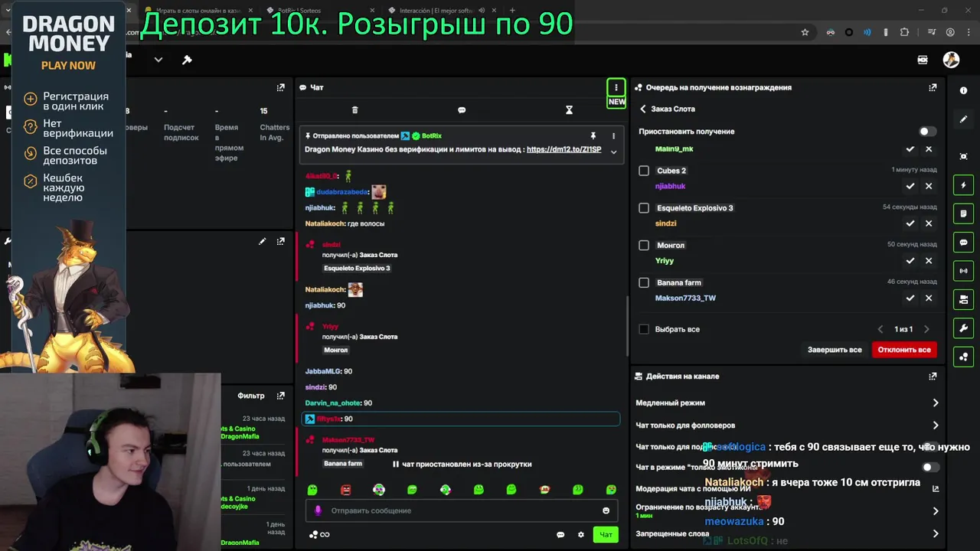Expand the dropdown chevron in top navigation

click(x=158, y=60)
